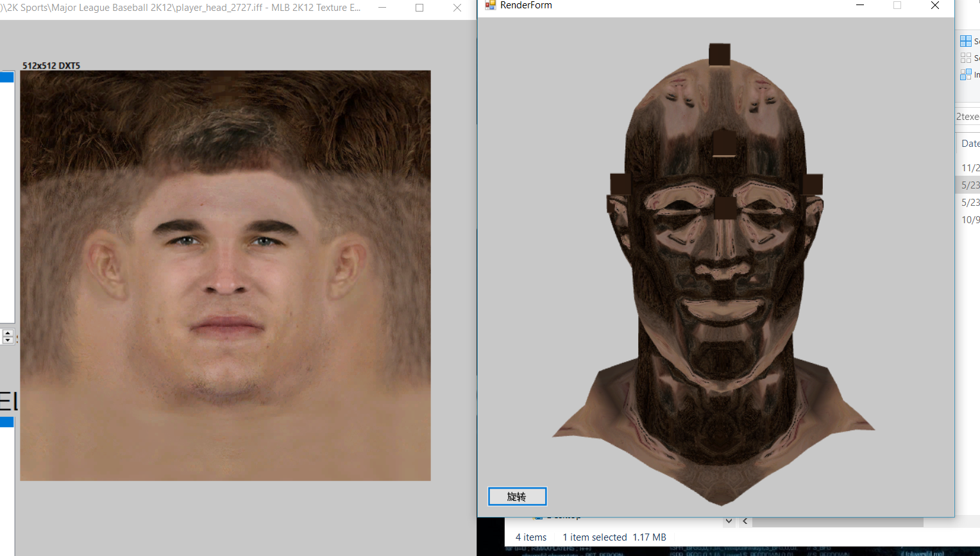Click the Select none icon in Explorer

965,58
